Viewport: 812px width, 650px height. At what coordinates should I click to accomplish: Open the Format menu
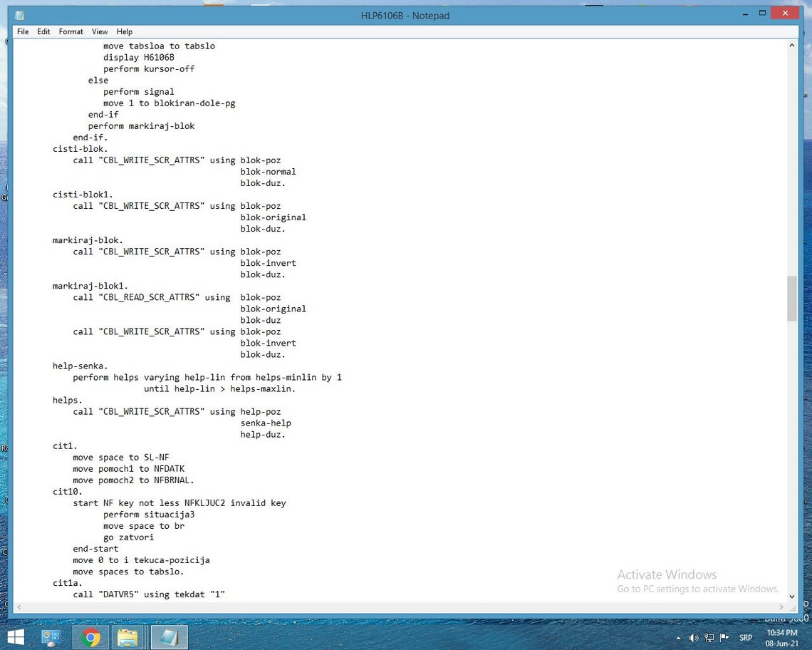(71, 31)
